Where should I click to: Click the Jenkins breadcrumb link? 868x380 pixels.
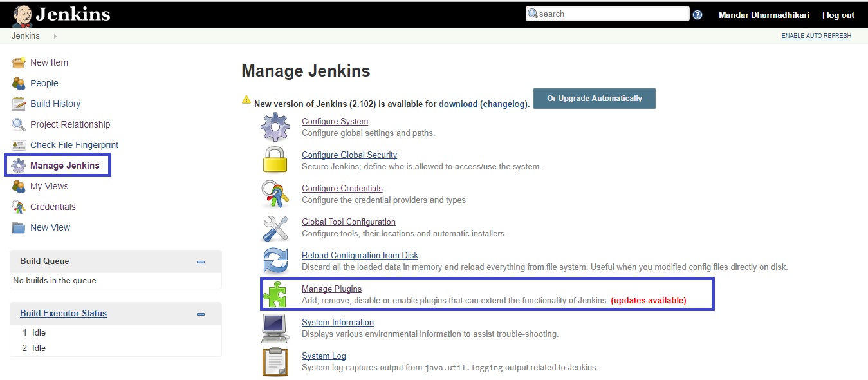[x=26, y=36]
